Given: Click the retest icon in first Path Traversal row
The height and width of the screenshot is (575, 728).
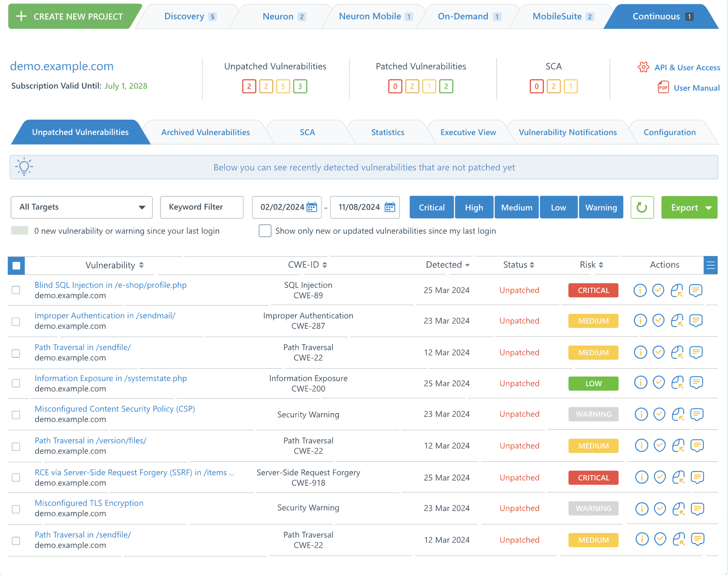Looking at the screenshot, I should 677,352.
